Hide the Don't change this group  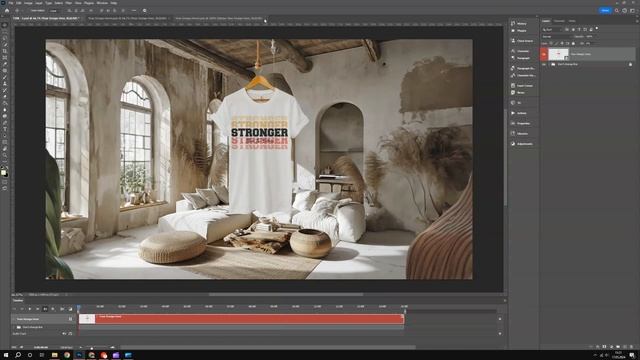(544, 64)
